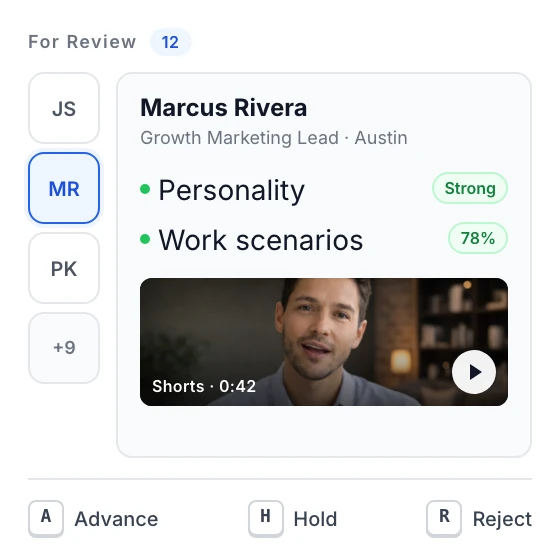Click the green dot beside Personality

coord(145,189)
